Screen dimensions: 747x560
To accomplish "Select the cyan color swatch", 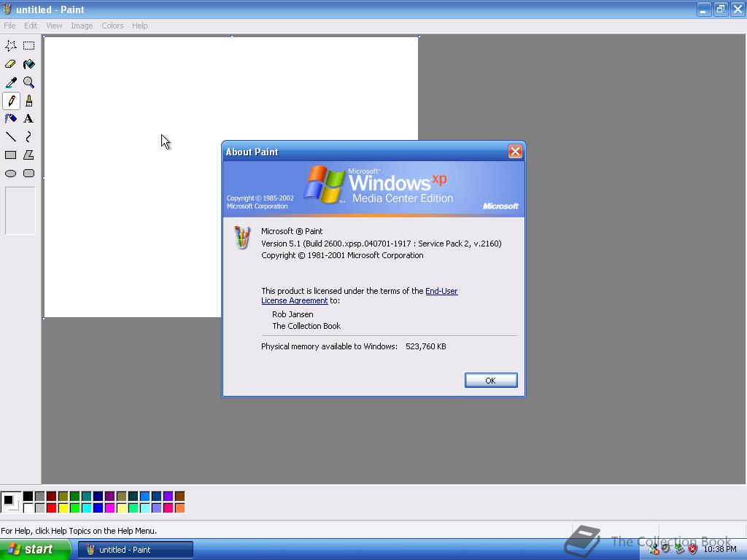I will (86, 508).
